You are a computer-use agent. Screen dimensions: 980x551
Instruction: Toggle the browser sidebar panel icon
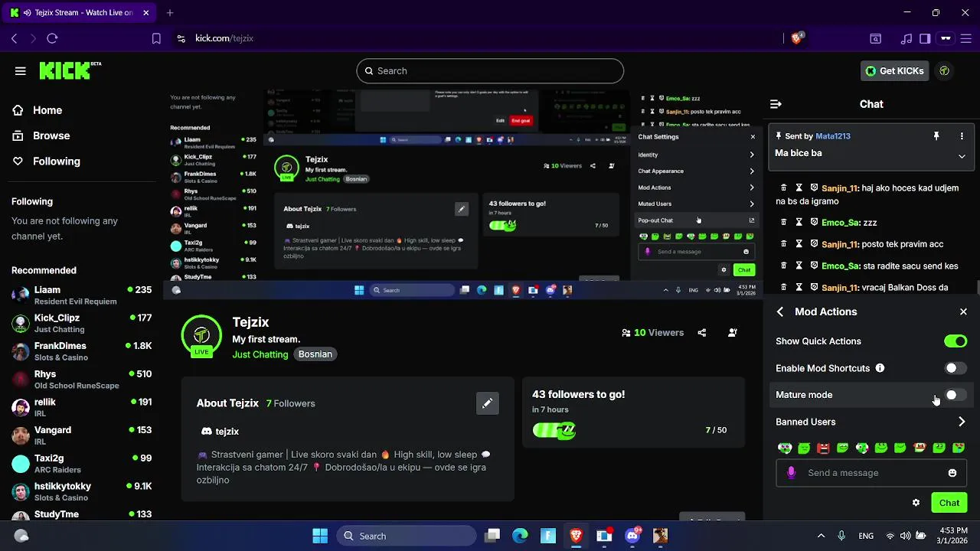click(x=925, y=38)
